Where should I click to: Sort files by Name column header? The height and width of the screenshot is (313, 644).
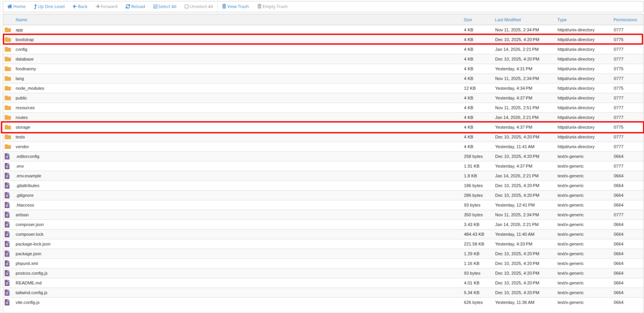pos(21,20)
